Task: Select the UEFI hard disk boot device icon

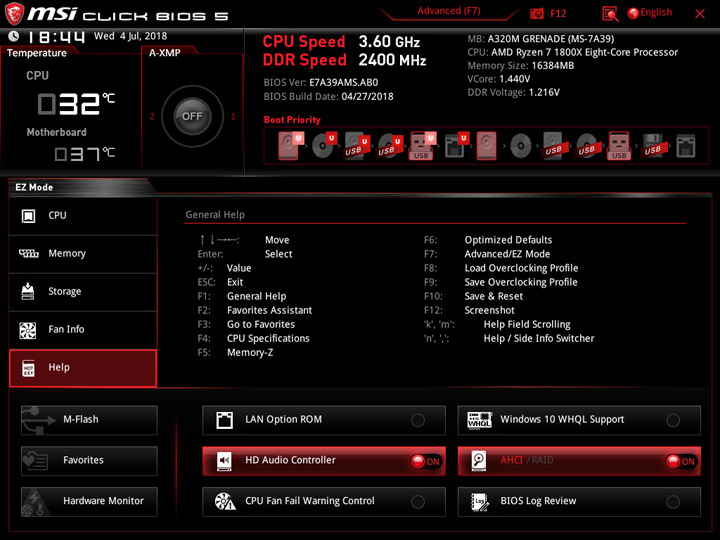Action: pos(290,146)
